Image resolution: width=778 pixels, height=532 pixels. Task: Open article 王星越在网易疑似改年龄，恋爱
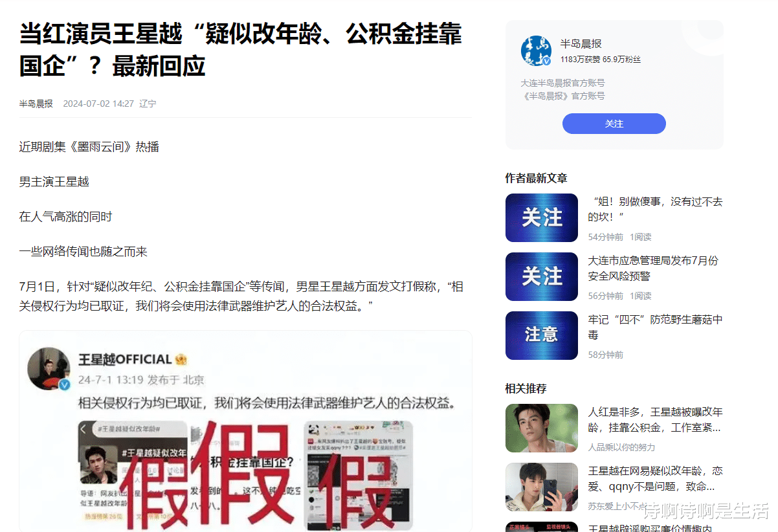(x=655, y=478)
